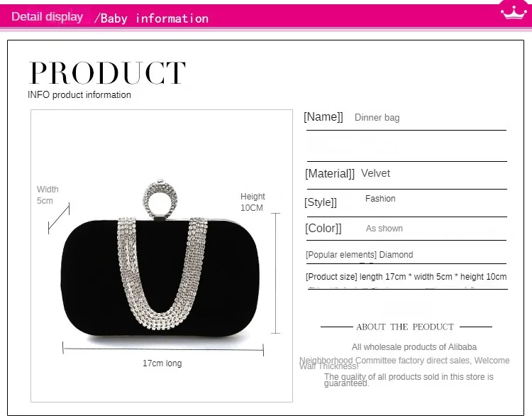The height and width of the screenshot is (416, 532).
Task: Select the Dinner bag name value
Action: [377, 118]
